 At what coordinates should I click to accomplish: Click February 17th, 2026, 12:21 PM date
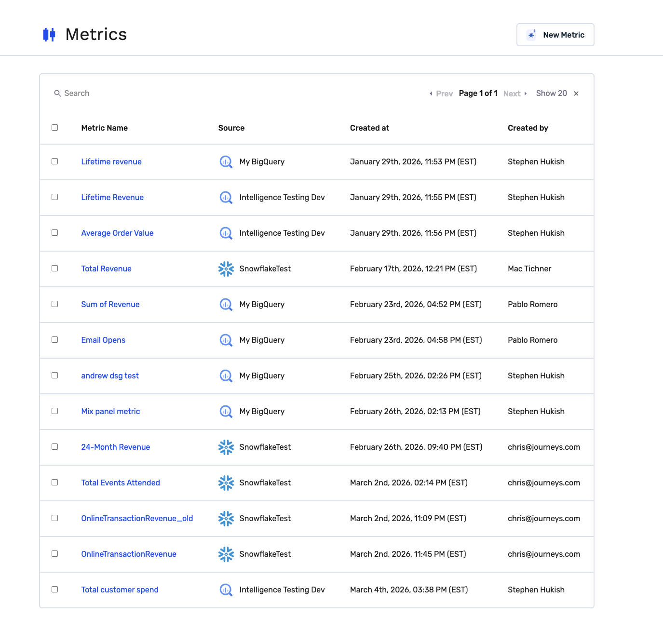click(413, 268)
